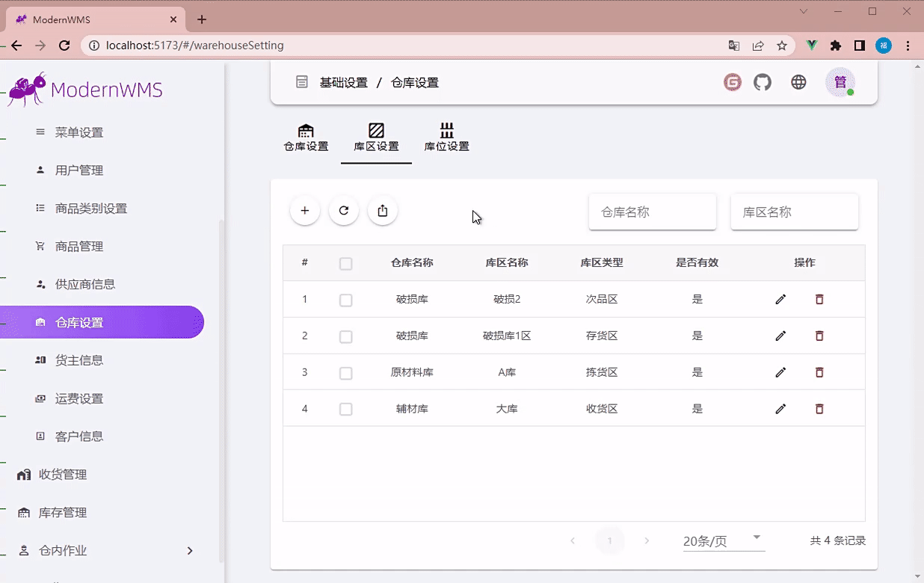The image size is (924, 583).
Task: Click the 仓库名称 search field
Action: 653,212
